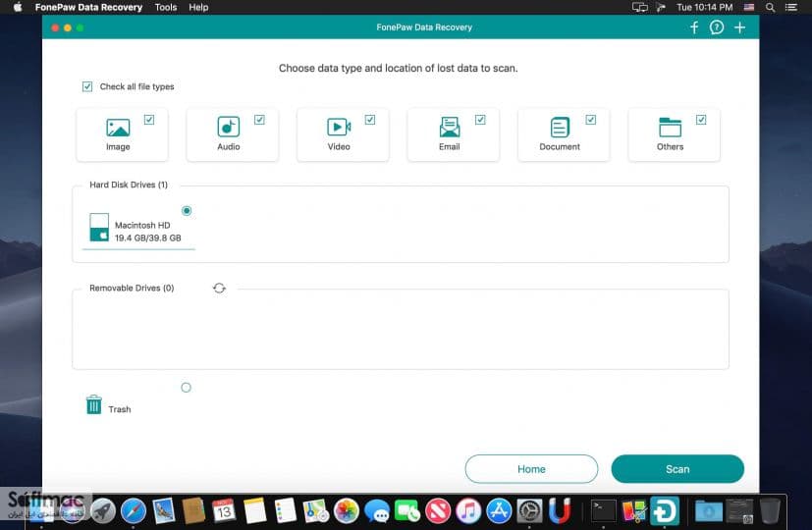Uncheck the Audio type checkbox
The image size is (812, 530).
pos(259,120)
